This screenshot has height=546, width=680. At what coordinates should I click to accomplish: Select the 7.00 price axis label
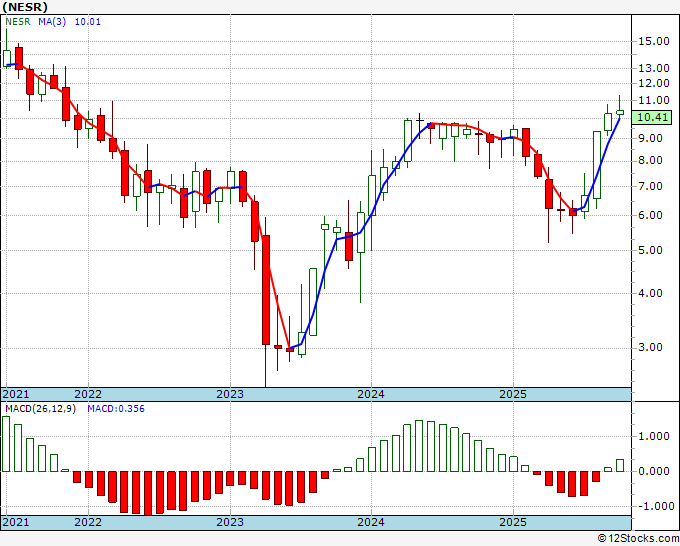[650, 187]
